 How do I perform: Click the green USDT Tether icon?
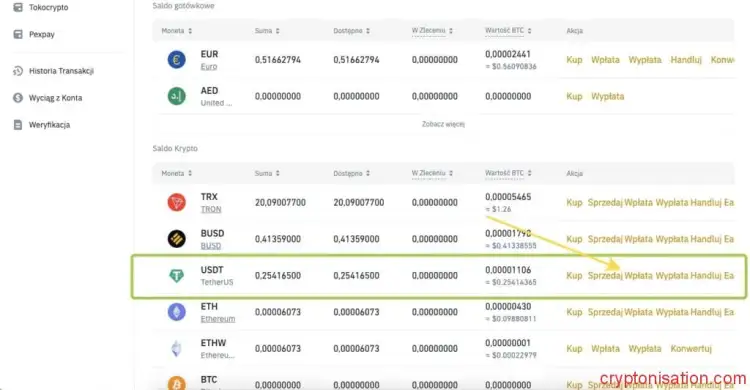click(176, 276)
